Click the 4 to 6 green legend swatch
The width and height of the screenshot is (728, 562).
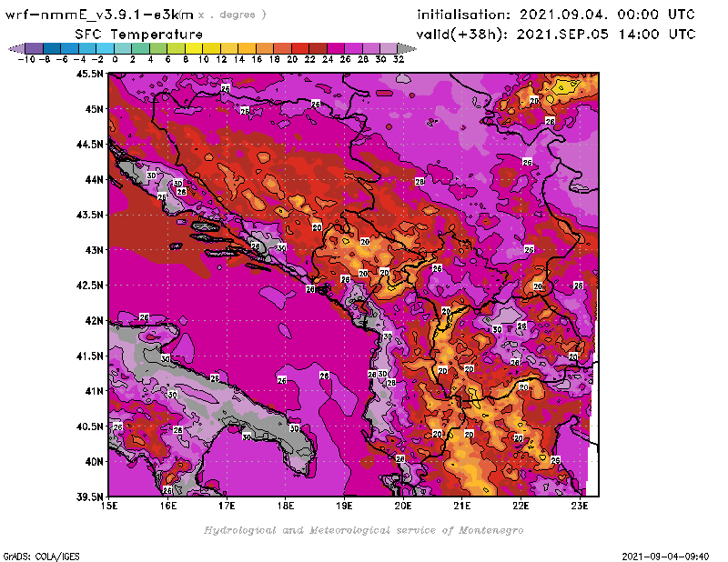(157, 49)
